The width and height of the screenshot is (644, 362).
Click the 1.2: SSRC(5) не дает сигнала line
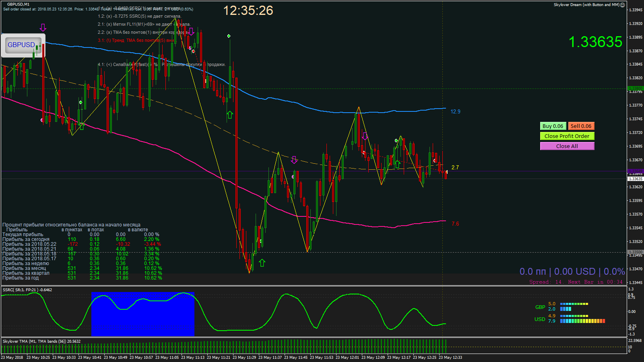[x=139, y=16]
